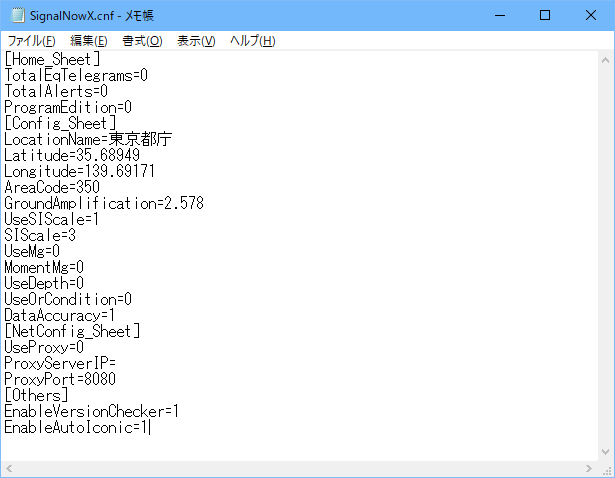Maximize the Notepad window
Image resolution: width=615 pixels, height=478 pixels.
(x=545, y=15)
